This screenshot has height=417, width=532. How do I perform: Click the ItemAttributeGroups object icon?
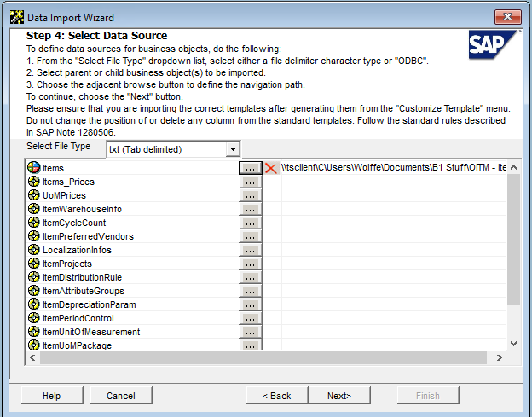tap(33, 291)
